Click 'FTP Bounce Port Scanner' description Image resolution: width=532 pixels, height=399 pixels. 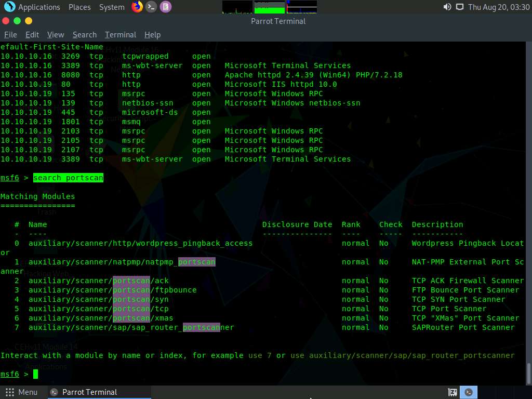pos(465,290)
